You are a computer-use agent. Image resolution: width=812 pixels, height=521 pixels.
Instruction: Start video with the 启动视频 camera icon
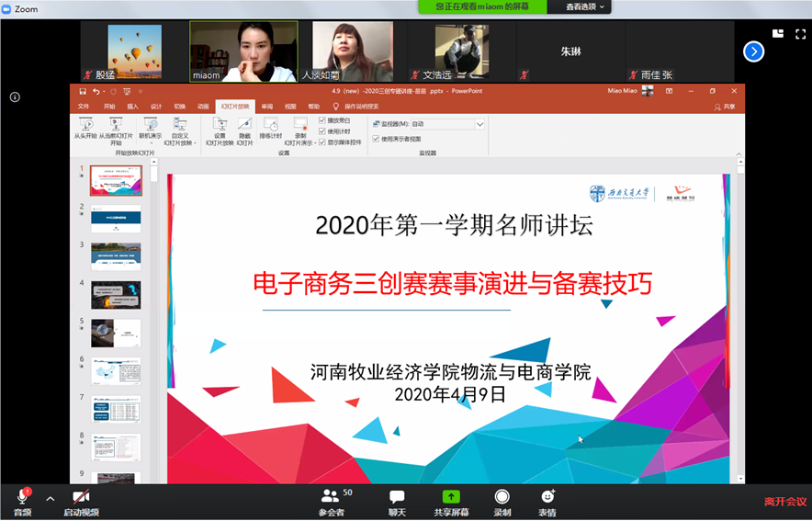coord(81,496)
